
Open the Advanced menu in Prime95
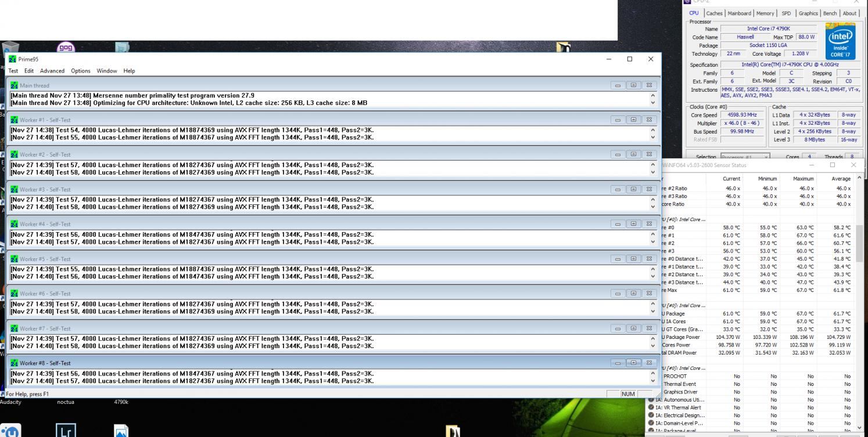pyautogui.click(x=53, y=71)
